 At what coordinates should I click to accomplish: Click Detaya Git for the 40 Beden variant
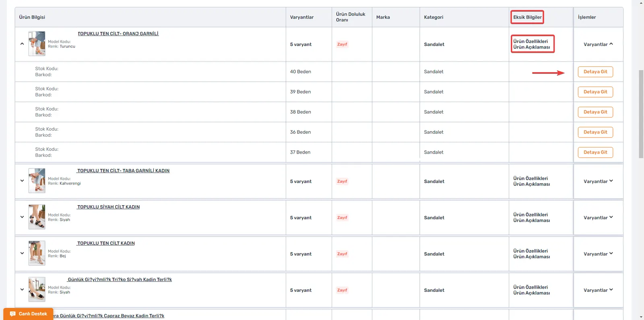pyautogui.click(x=595, y=72)
